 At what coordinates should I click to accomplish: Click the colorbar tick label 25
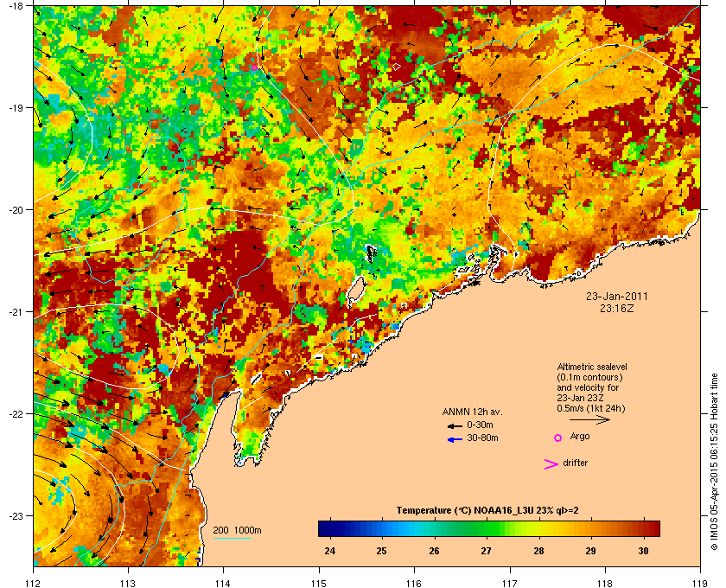click(382, 551)
